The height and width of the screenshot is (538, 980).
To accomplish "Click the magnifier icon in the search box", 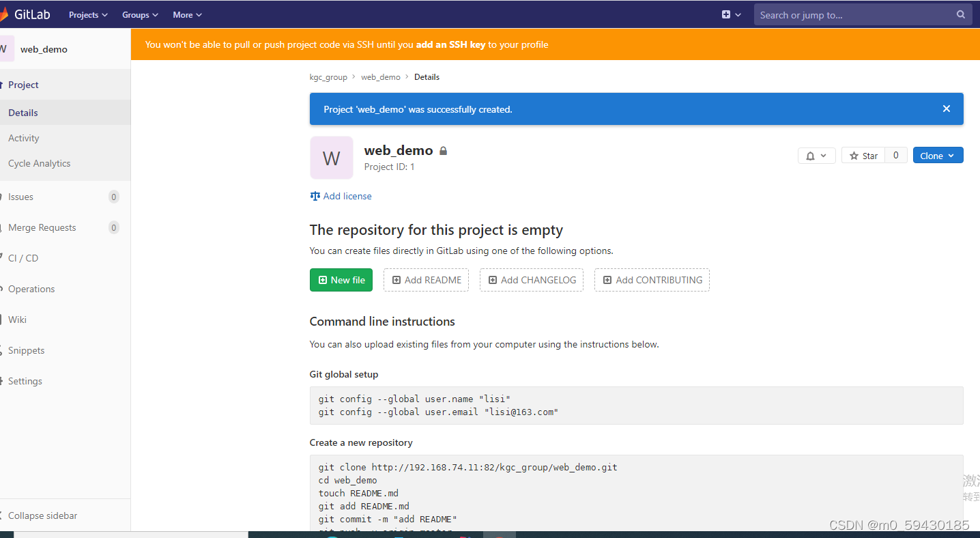I will click(960, 14).
